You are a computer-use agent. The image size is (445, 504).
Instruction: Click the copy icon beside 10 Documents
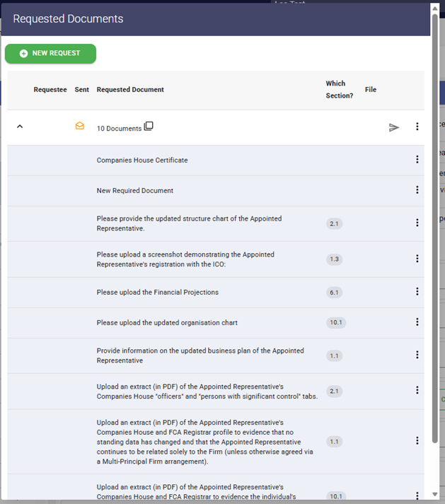click(x=149, y=127)
